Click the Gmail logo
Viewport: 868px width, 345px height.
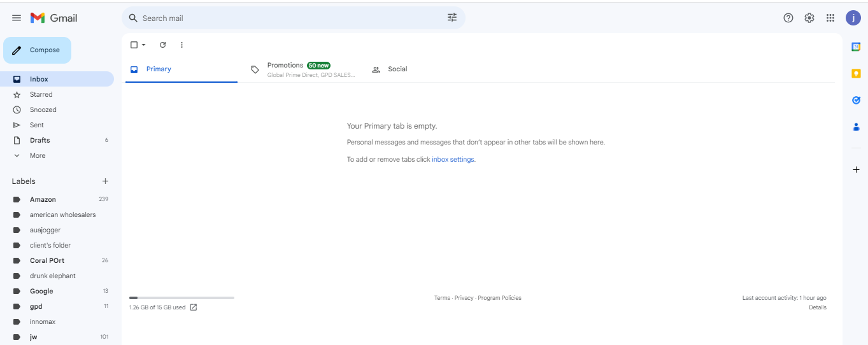pyautogui.click(x=54, y=18)
